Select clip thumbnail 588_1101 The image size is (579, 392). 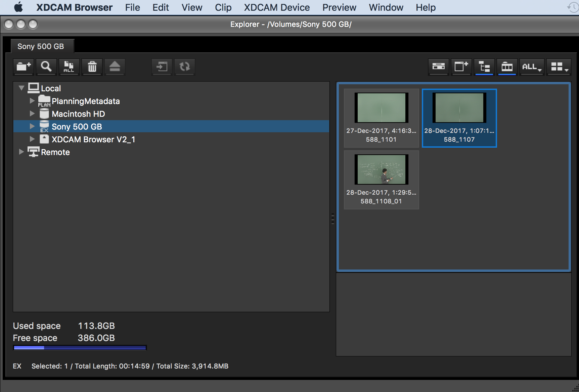pos(382,118)
